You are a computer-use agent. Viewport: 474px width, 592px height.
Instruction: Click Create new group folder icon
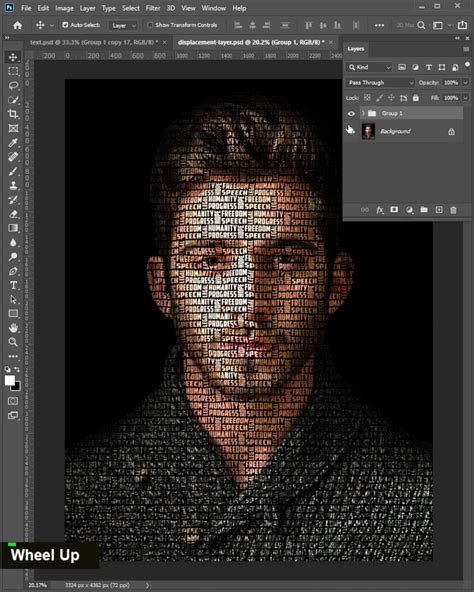tap(424, 210)
